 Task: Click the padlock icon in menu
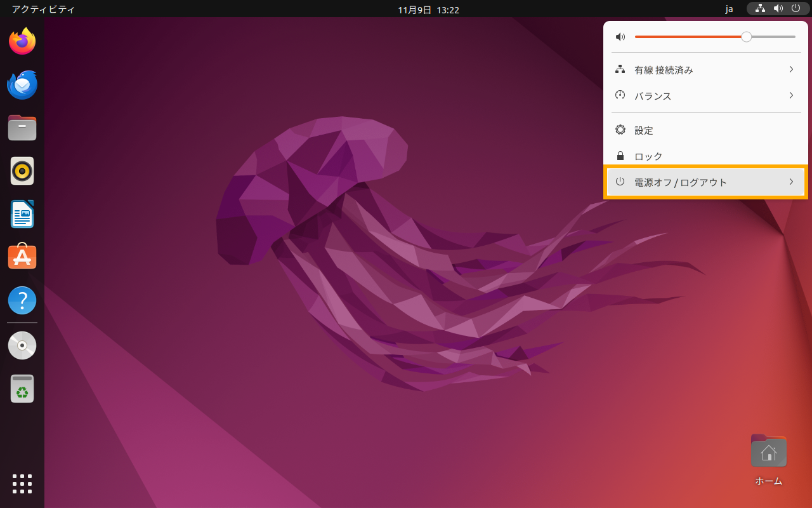(620, 156)
